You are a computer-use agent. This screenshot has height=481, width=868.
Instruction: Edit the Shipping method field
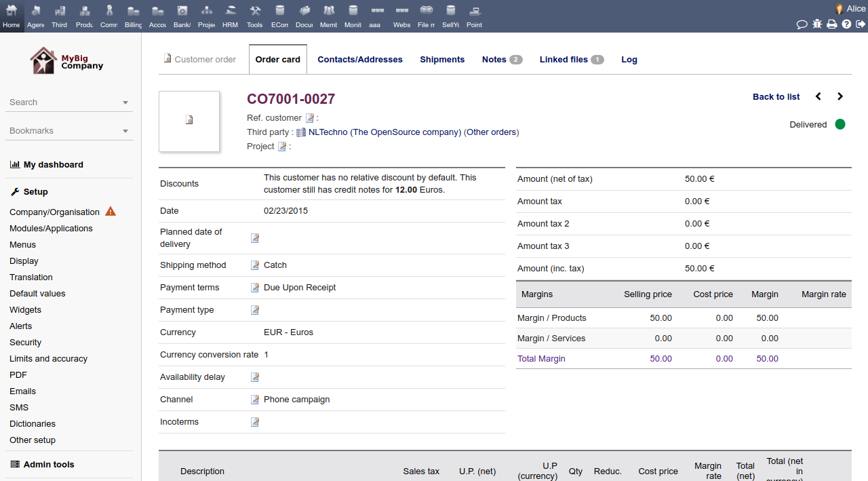click(x=255, y=265)
